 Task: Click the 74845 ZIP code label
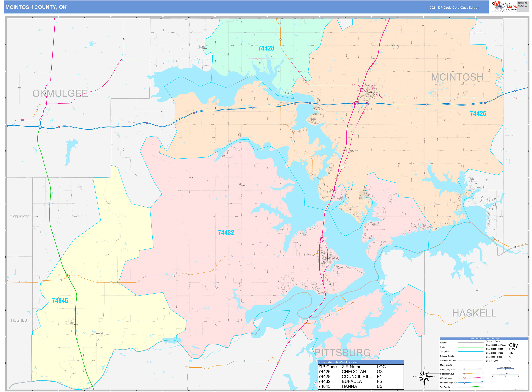(x=60, y=301)
